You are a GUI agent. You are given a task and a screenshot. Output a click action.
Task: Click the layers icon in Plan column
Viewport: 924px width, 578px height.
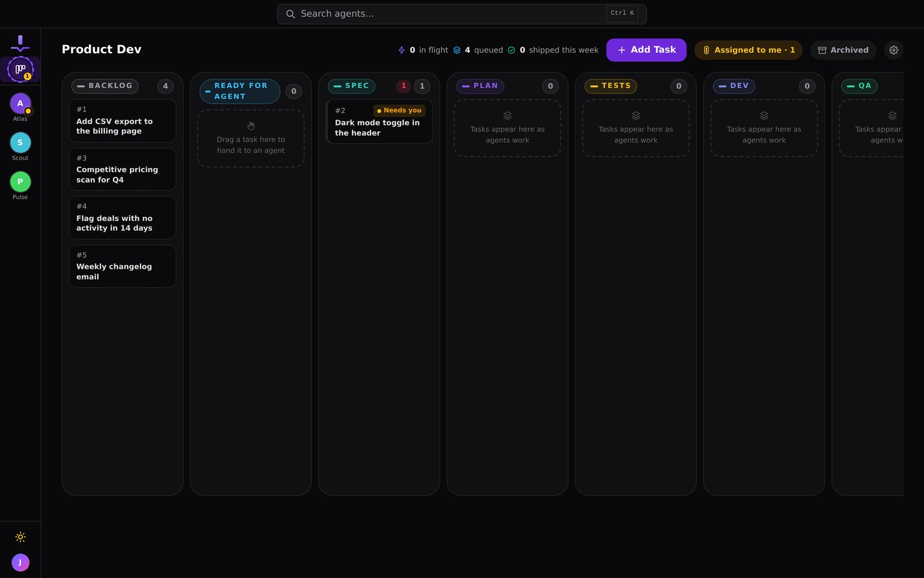(508, 116)
